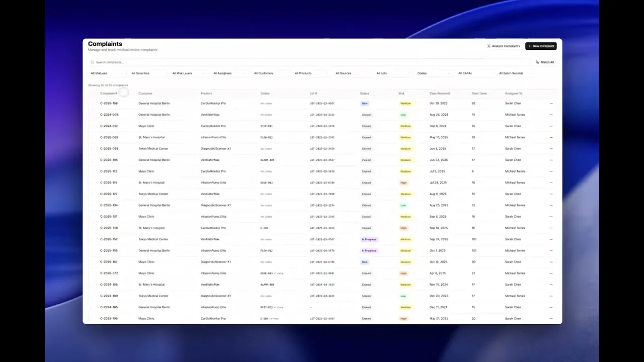Open row actions menu for complaint C-2024-155
The height and width of the screenshot is (362, 644).
(551, 285)
